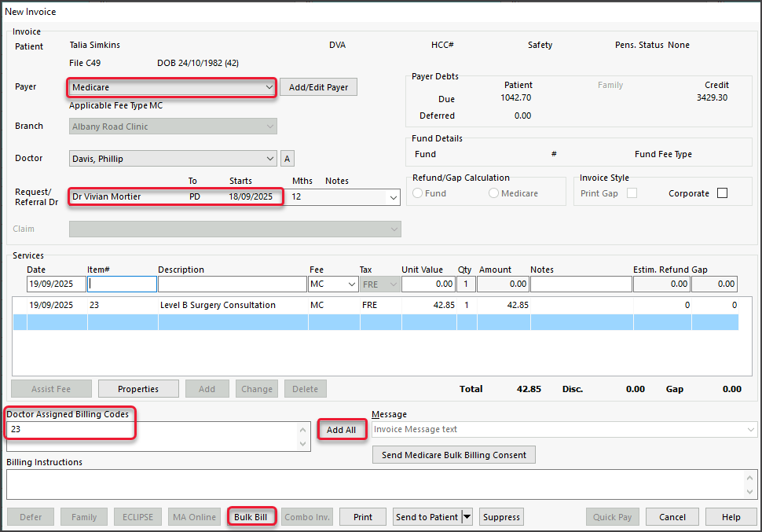The height and width of the screenshot is (532, 762).
Task: Focus the Item# input field
Action: coord(122,284)
